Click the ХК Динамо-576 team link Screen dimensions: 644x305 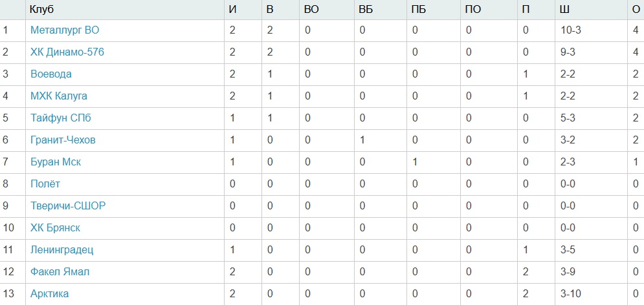click(x=67, y=52)
